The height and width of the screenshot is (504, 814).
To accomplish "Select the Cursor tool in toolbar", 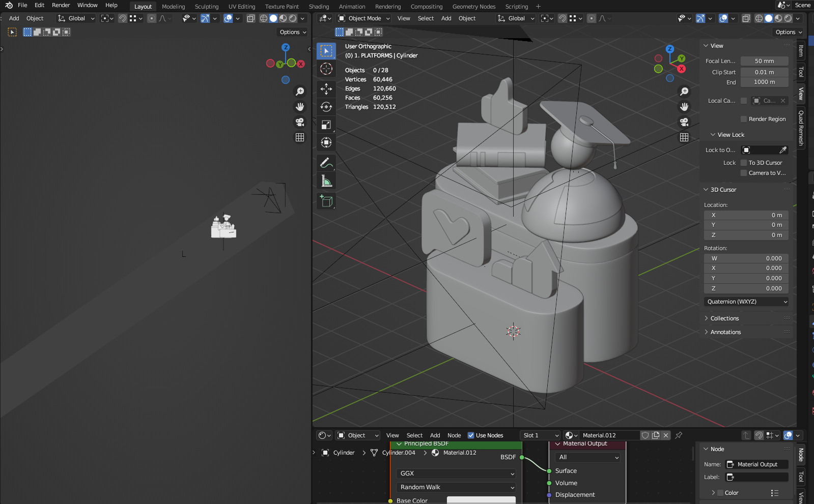I will click(x=326, y=69).
